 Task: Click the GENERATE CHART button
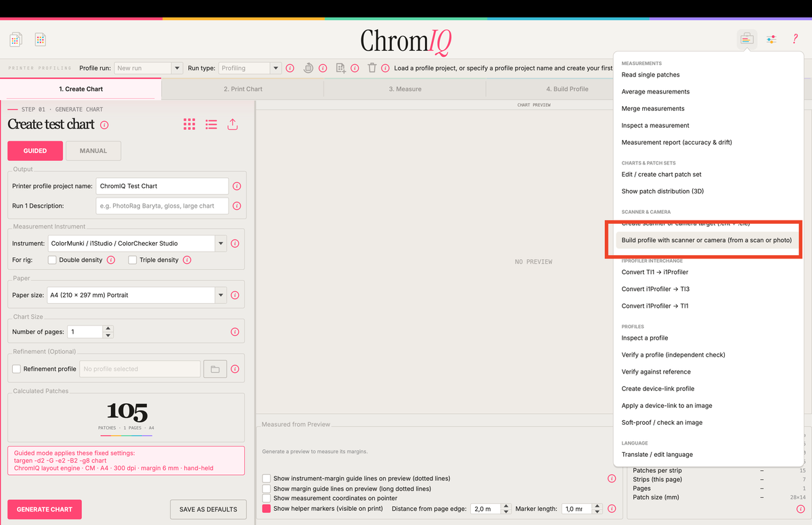point(45,509)
